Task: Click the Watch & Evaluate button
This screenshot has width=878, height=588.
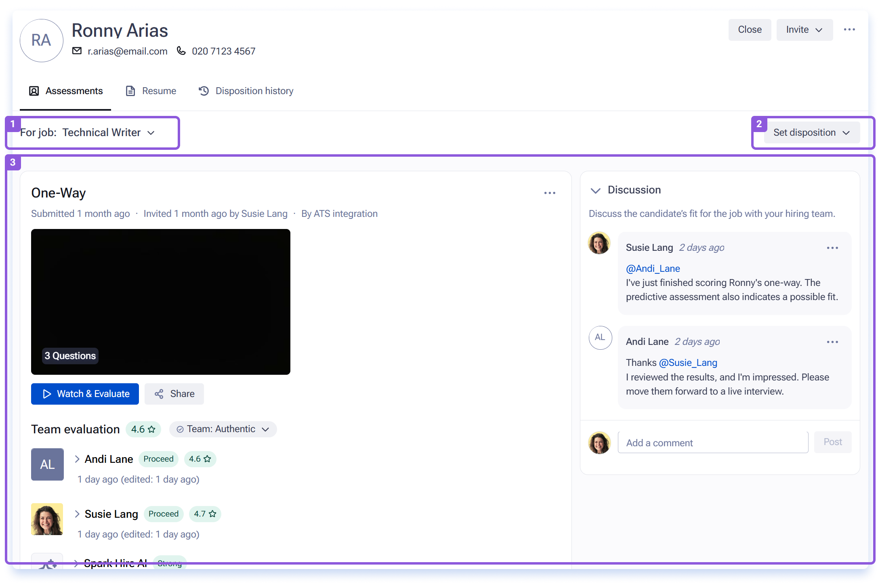Action: click(85, 394)
